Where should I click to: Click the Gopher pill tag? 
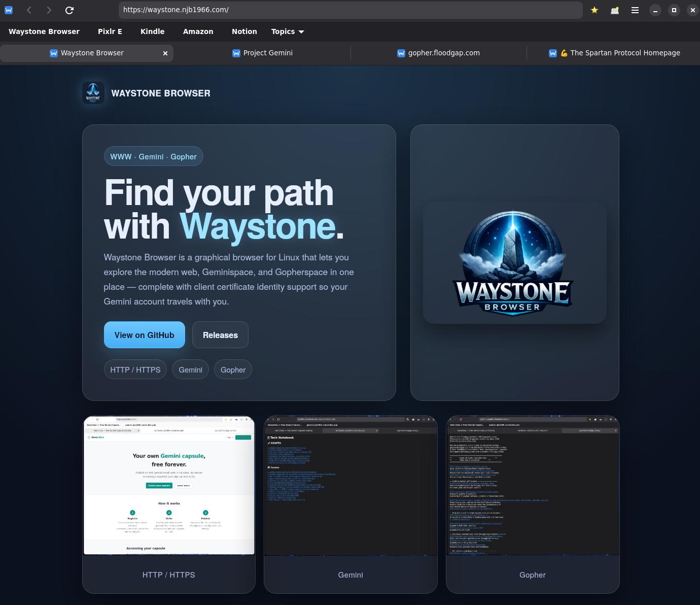(x=233, y=369)
